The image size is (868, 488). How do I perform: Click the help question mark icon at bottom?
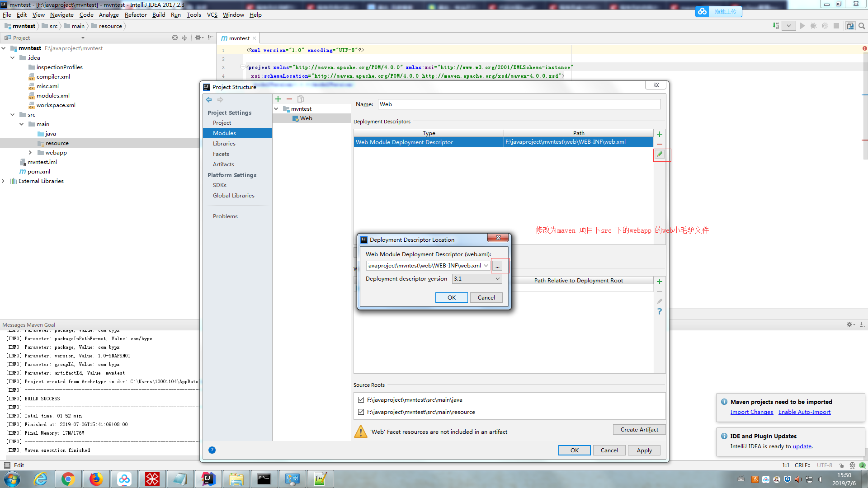(212, 450)
